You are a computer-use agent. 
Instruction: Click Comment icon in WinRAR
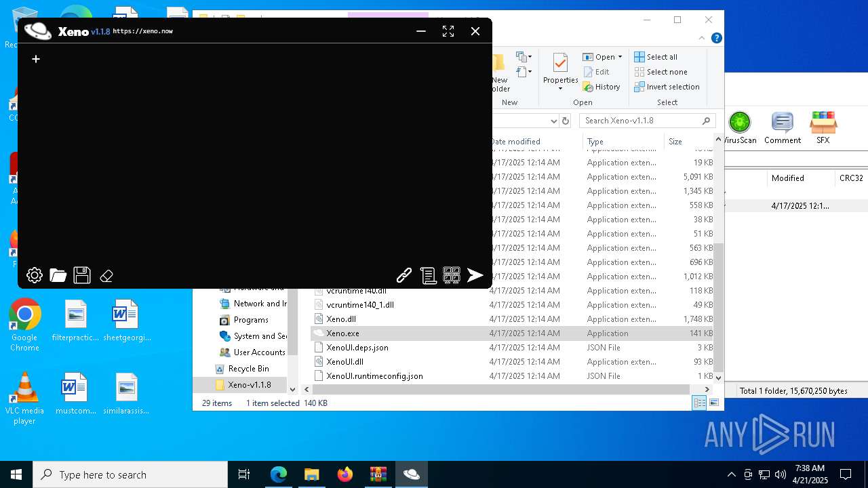(x=783, y=128)
